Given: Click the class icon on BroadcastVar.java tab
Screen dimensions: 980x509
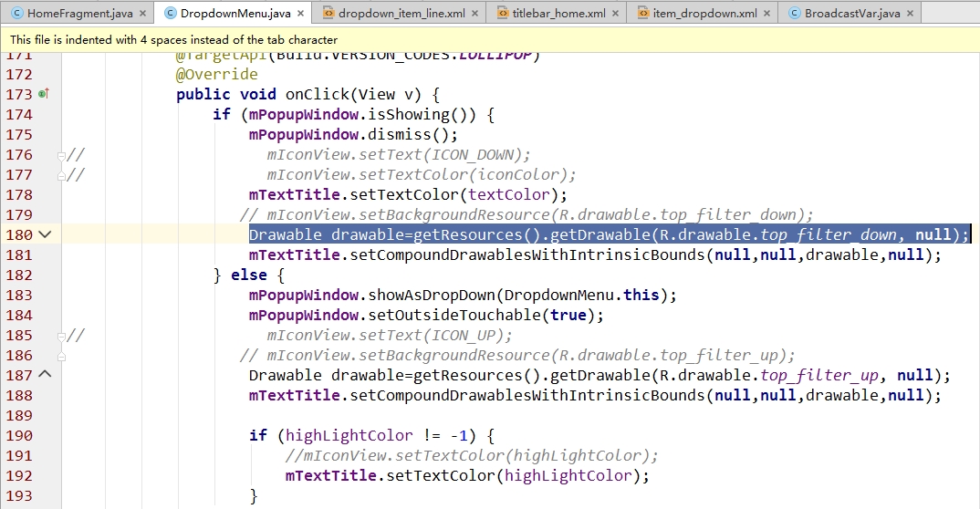Looking at the screenshot, I should tap(795, 13).
